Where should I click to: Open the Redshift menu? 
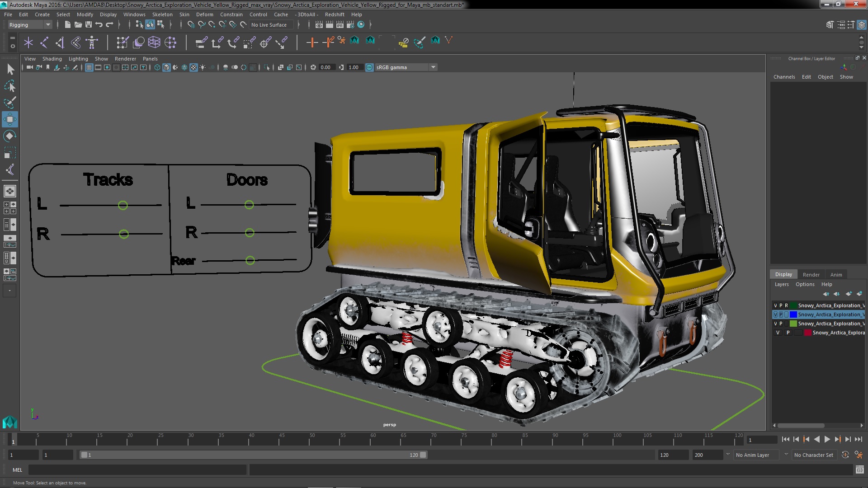(x=335, y=14)
